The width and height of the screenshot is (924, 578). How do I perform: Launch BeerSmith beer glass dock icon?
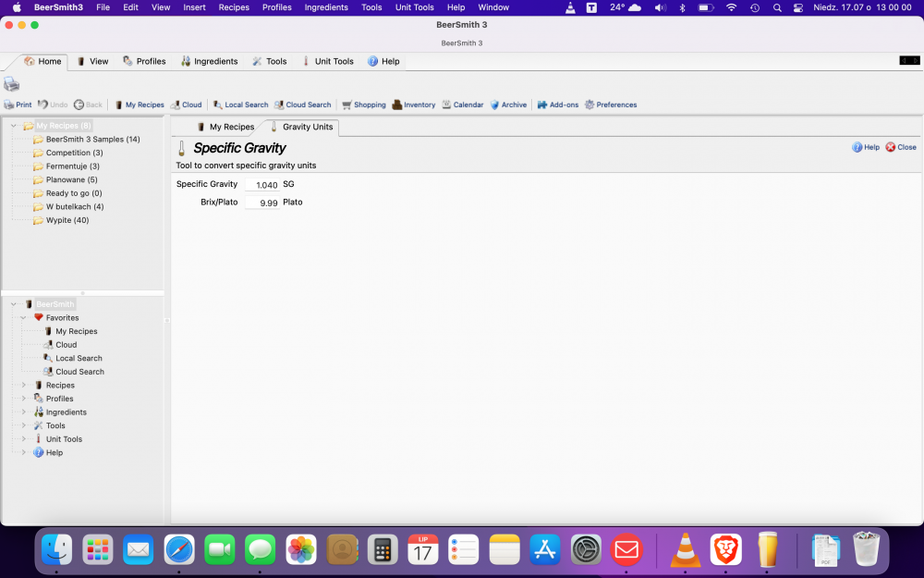click(x=767, y=549)
